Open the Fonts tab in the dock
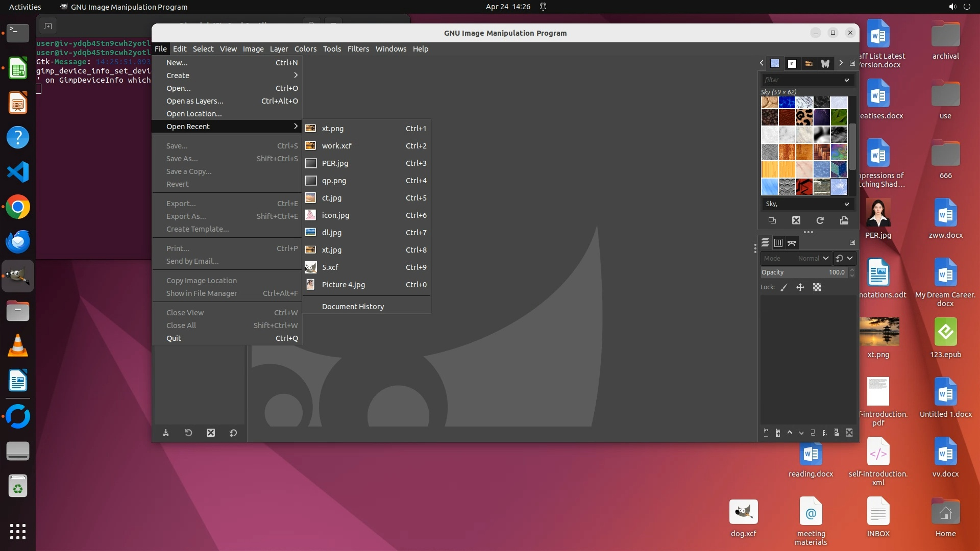 point(792,63)
